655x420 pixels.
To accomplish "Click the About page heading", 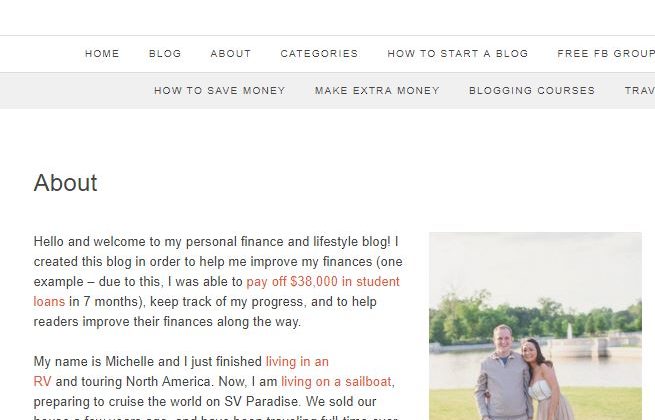I will point(66,183).
